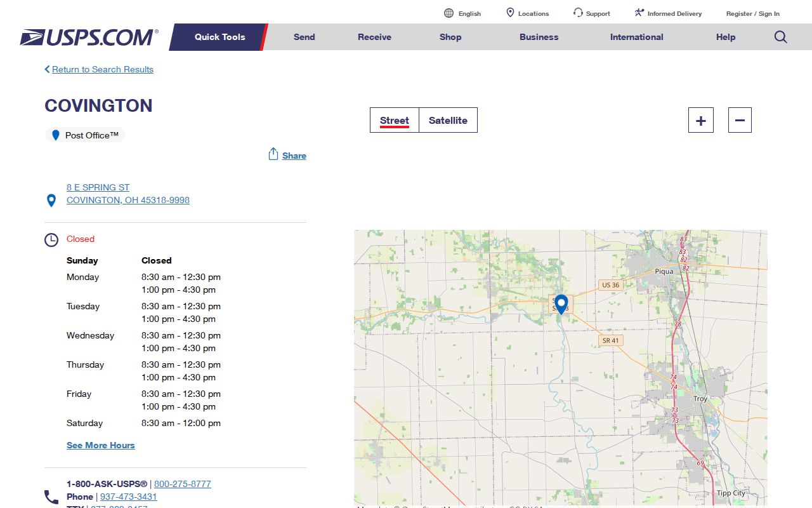Click the Support headset icon
The height and width of the screenshot is (508, 812).
coord(578,13)
